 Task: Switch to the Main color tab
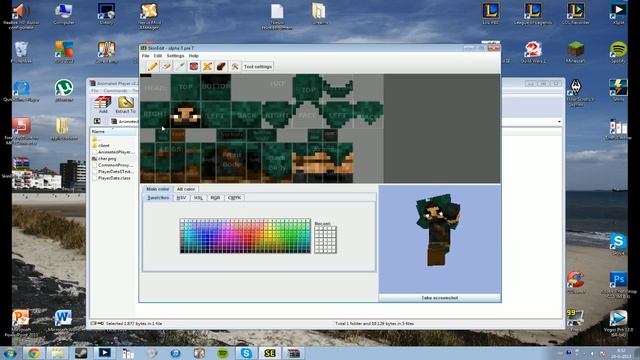(158, 189)
